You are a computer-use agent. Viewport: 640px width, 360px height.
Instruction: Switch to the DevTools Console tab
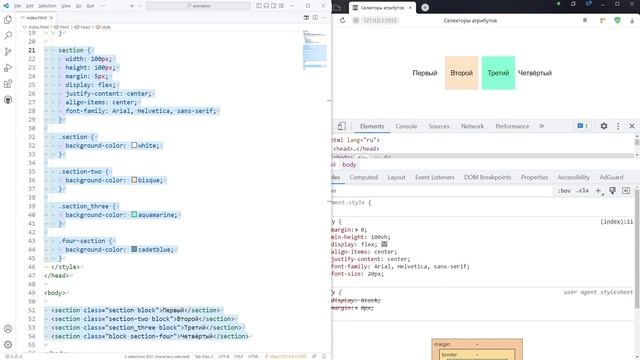click(406, 126)
